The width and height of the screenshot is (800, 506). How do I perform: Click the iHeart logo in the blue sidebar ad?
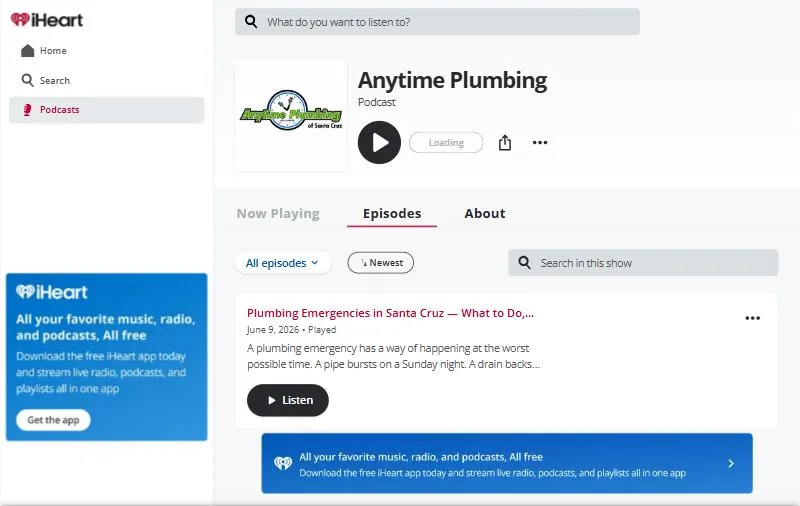tap(52, 292)
